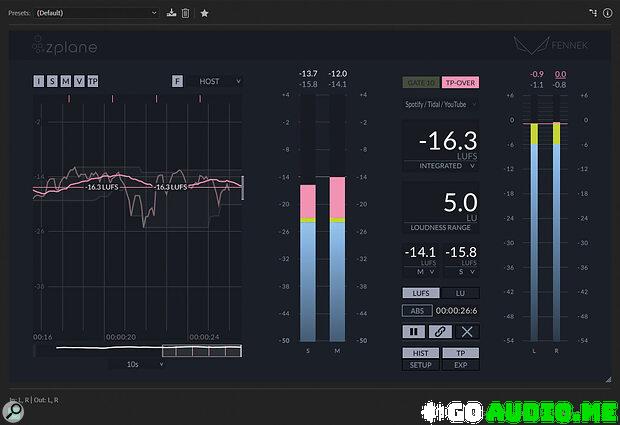Open the 10s time range dropdown
Image resolution: width=620 pixels, height=425 pixels.
pyautogui.click(x=138, y=365)
